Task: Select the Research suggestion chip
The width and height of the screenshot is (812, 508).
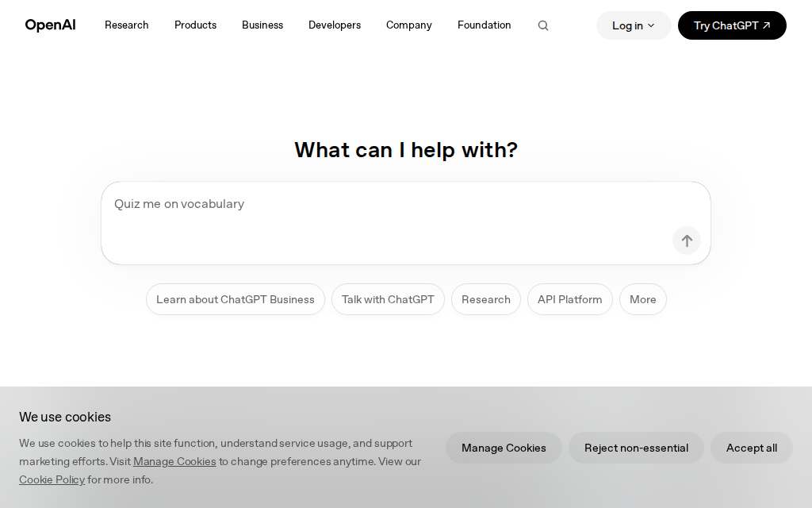Action: pyautogui.click(x=486, y=299)
